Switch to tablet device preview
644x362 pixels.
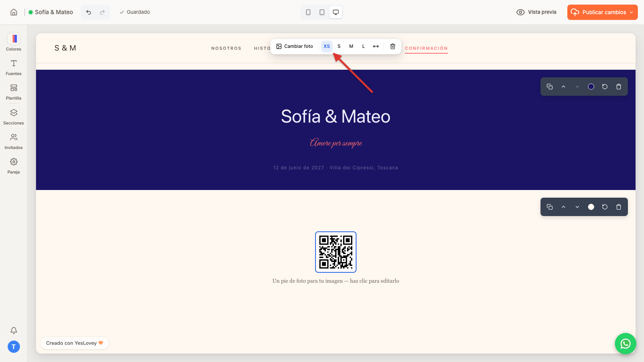322,12
